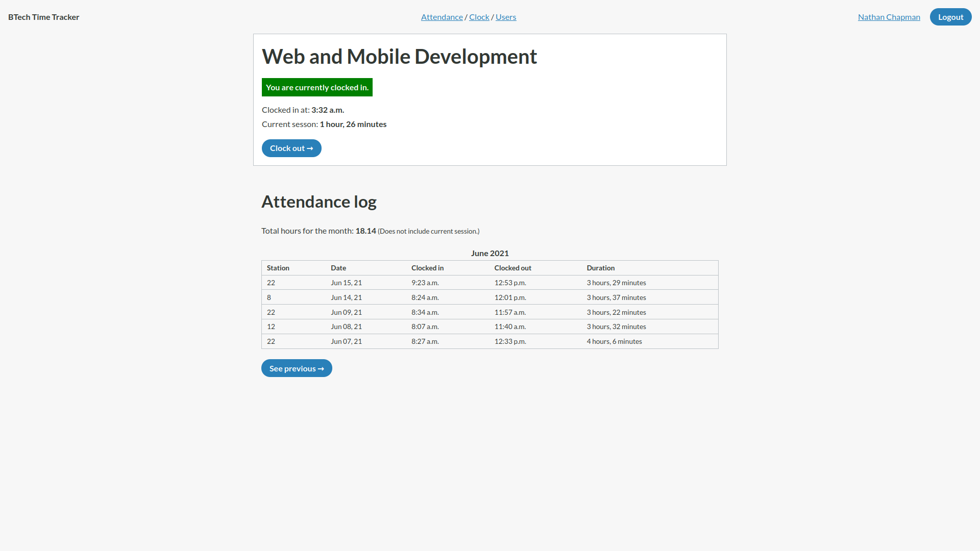Click the Web and Mobile Development heading
The image size is (980, 551).
(x=399, y=57)
